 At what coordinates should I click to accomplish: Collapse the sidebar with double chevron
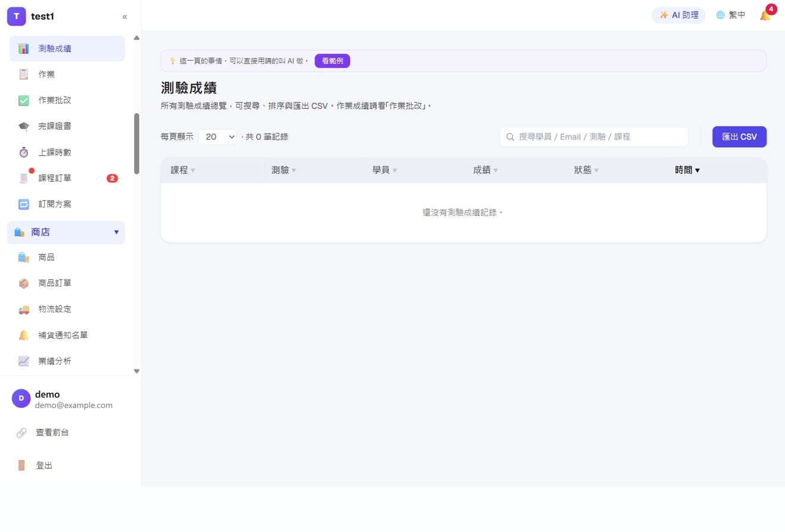(125, 17)
